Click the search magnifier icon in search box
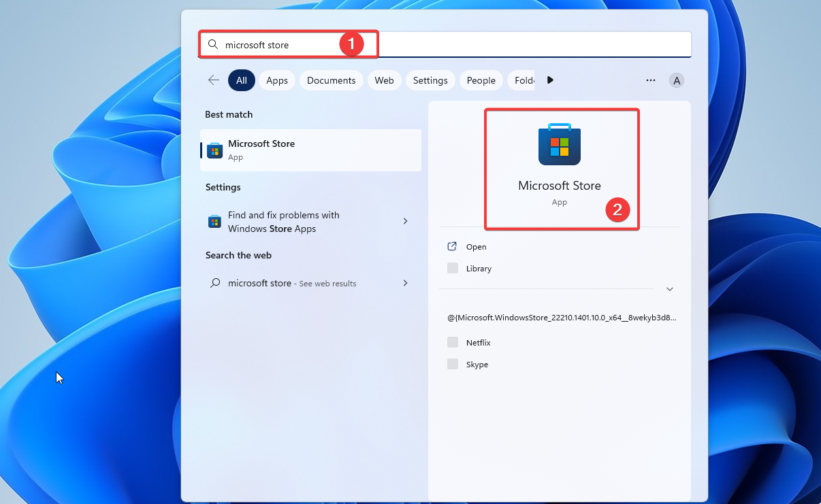Image resolution: width=821 pixels, height=504 pixels. pos(213,44)
